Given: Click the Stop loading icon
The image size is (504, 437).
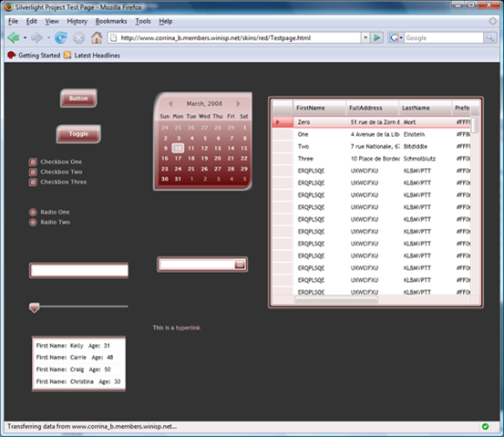Looking at the screenshot, I should coord(78,38).
